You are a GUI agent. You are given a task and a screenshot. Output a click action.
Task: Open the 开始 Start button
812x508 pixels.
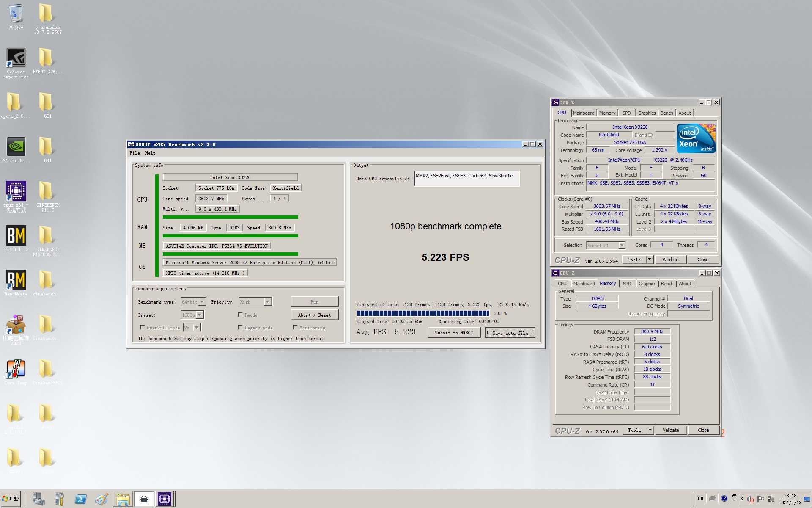tap(11, 499)
